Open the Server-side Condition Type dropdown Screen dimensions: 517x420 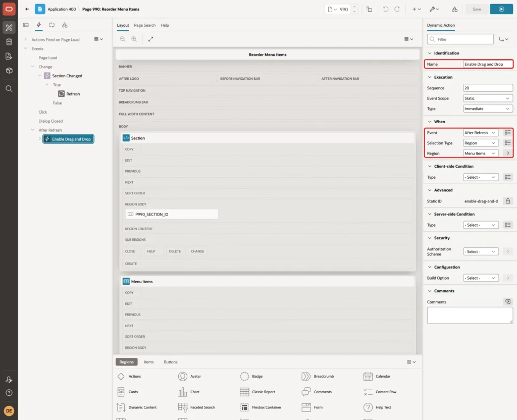pyautogui.click(x=481, y=225)
